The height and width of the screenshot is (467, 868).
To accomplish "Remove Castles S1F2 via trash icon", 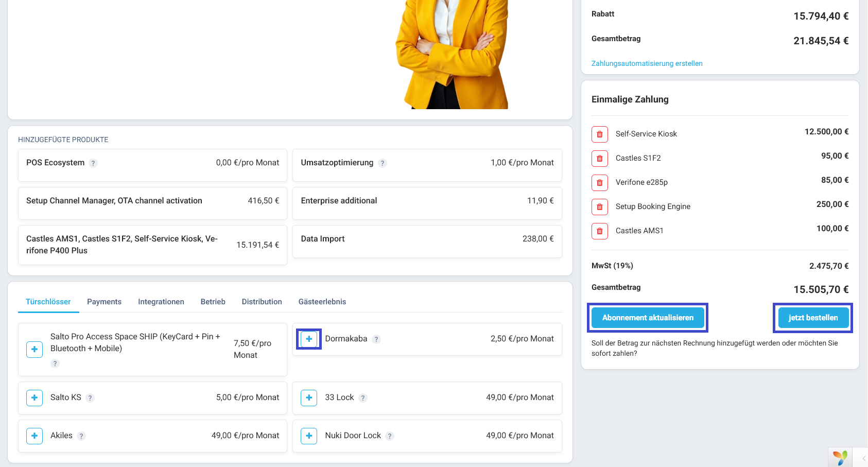I will click(x=600, y=158).
